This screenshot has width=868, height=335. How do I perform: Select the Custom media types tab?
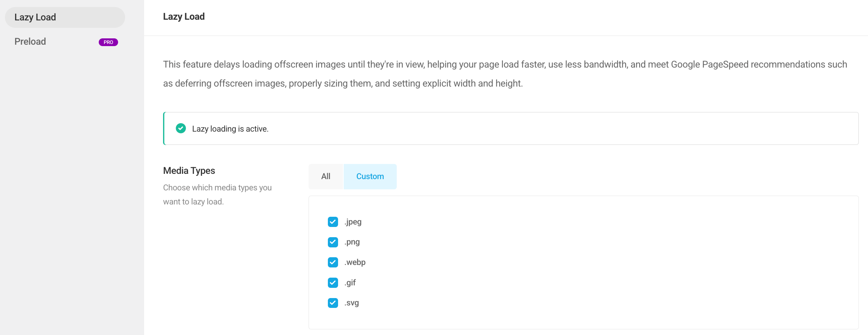pos(370,177)
